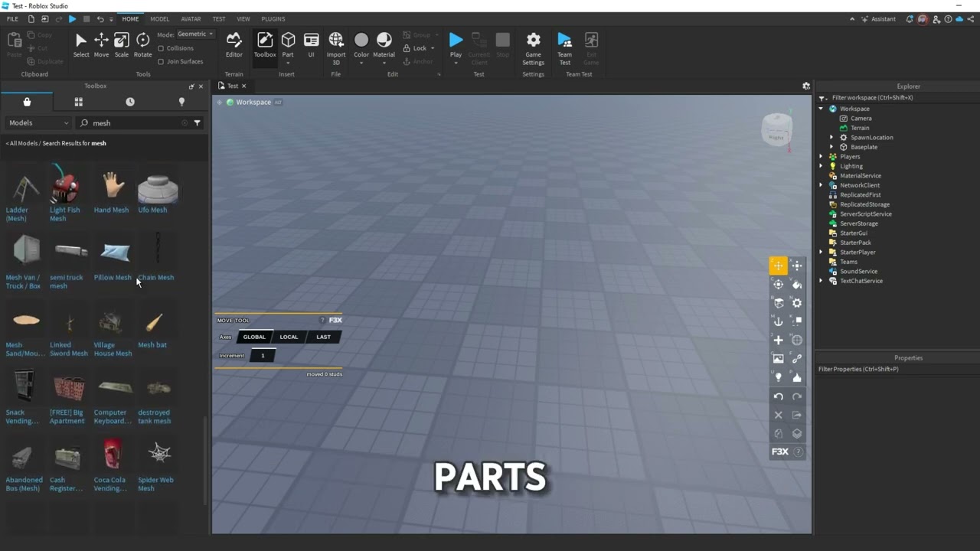Switch to the MODEL ribbon tab
The width and height of the screenshot is (980, 551).
[x=160, y=19]
